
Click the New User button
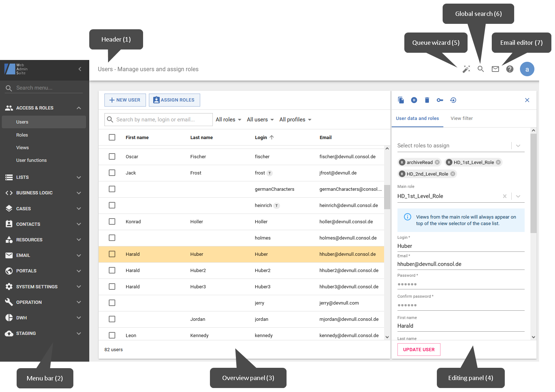[125, 100]
